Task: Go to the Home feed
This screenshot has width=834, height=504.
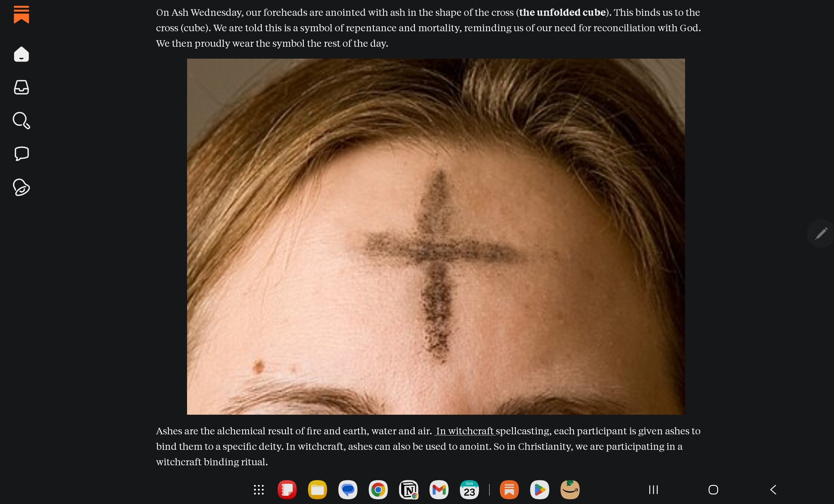Action: (x=21, y=54)
